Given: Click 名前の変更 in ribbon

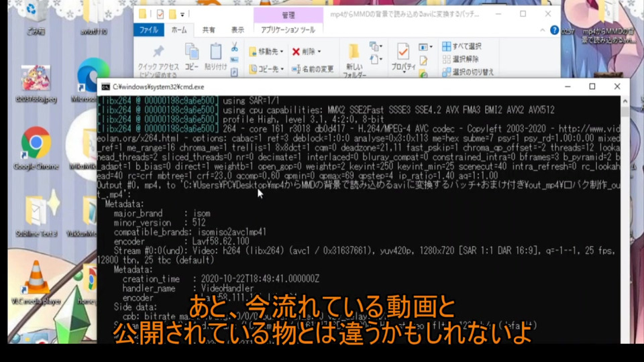Looking at the screenshot, I should tap(313, 69).
